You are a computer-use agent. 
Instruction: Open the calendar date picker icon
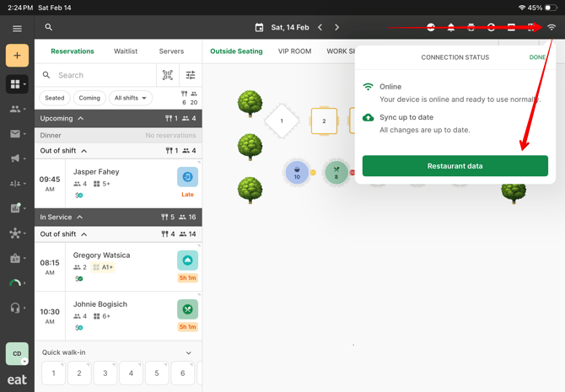(x=259, y=28)
